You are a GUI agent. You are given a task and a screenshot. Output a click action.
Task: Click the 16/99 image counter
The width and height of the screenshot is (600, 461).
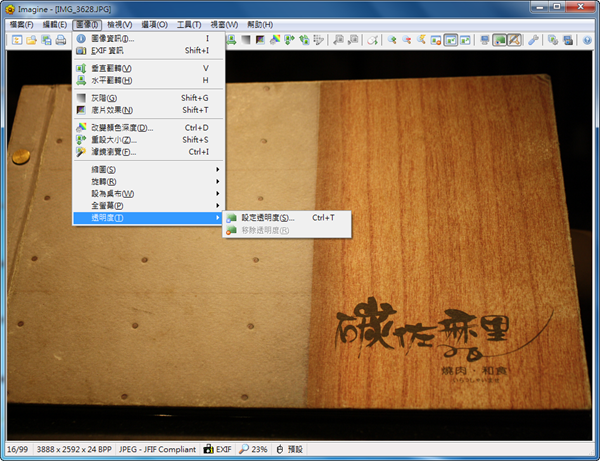pyautogui.click(x=17, y=449)
